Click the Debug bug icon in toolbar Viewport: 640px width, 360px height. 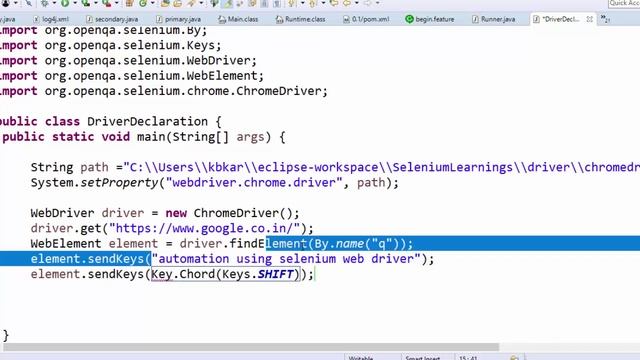(x=44, y=3)
